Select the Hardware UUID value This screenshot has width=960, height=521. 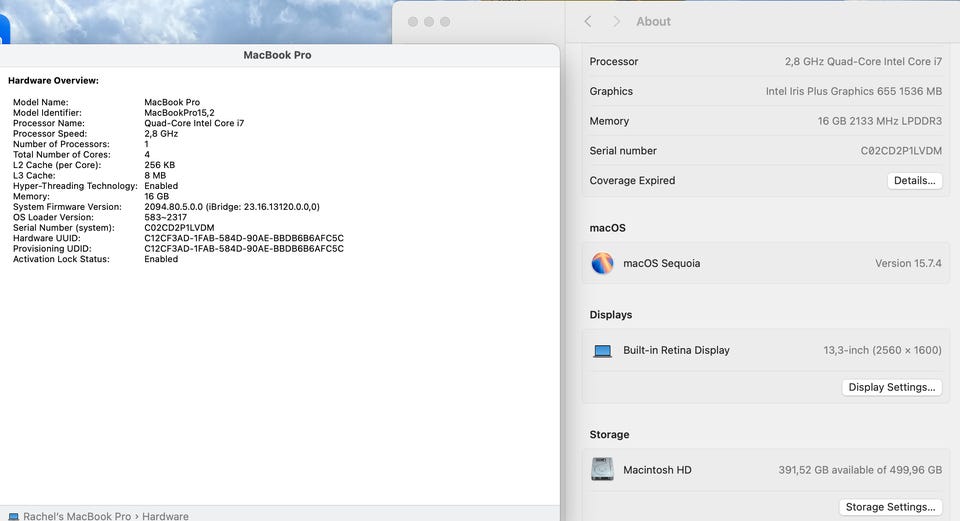[x=244, y=238]
